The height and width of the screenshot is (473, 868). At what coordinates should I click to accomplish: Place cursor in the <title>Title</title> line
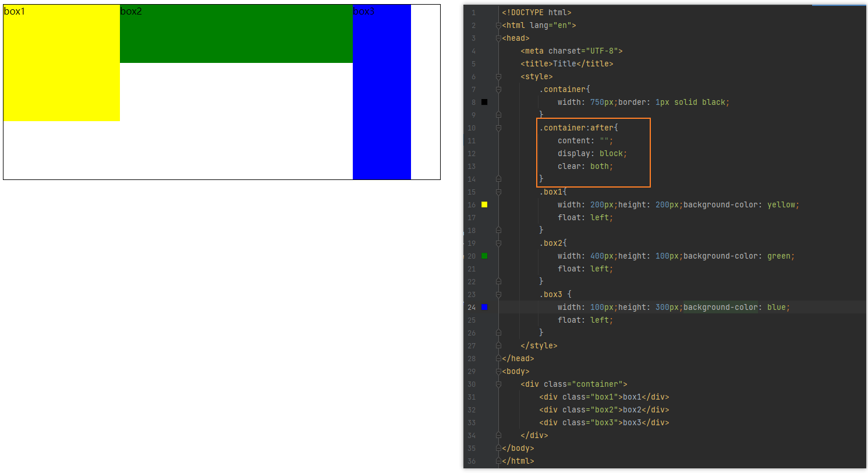click(567, 63)
